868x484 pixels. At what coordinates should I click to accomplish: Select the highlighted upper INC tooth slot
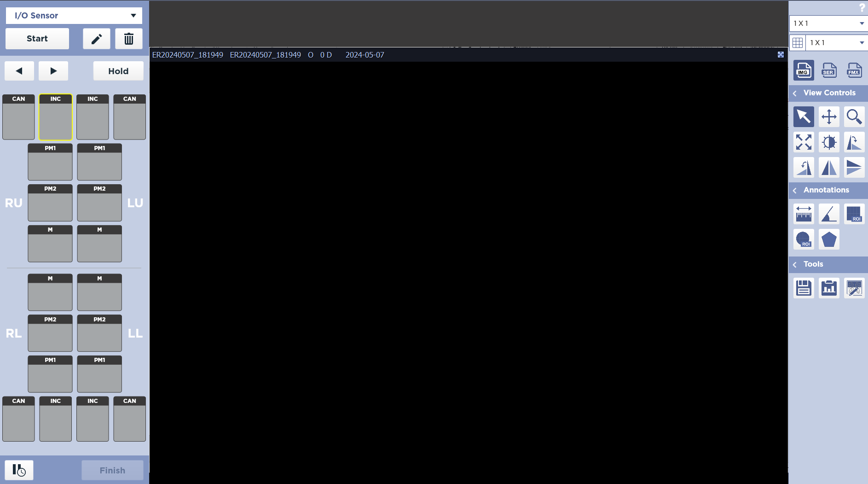point(56,117)
